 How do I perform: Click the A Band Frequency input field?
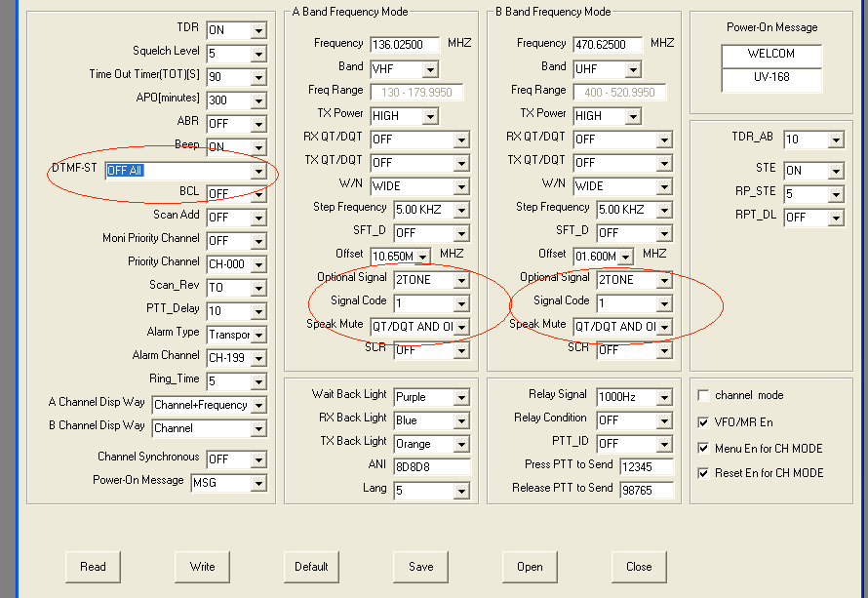coord(405,45)
